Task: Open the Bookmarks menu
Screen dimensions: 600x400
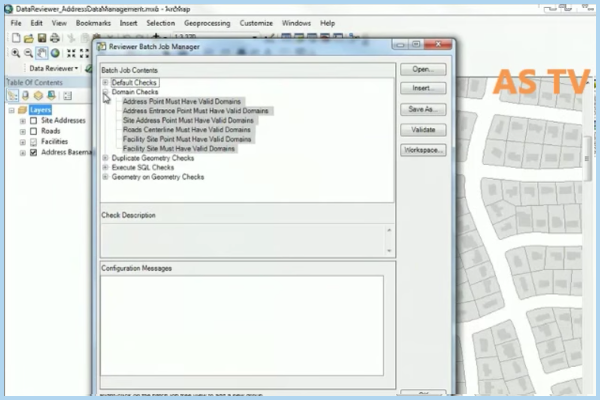Action: tap(93, 22)
